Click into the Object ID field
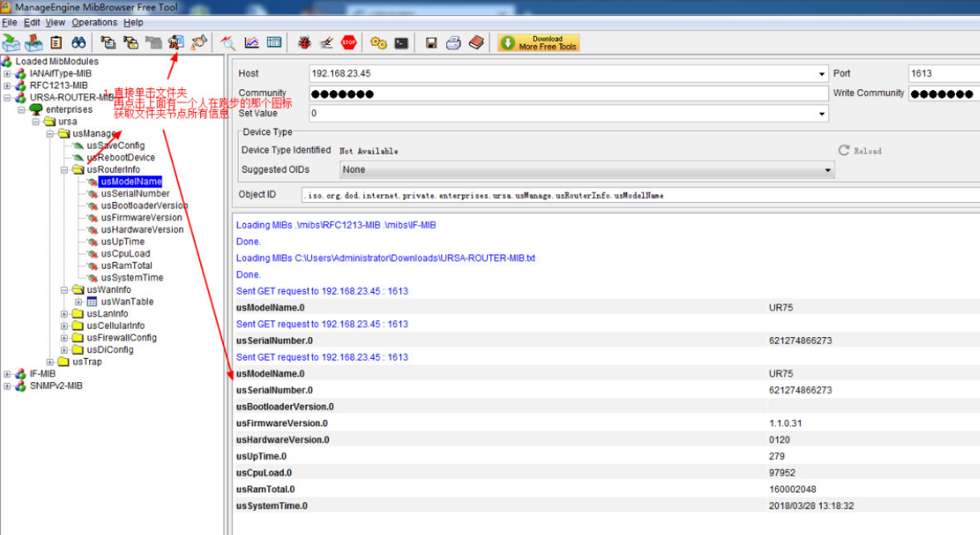The height and width of the screenshot is (535, 980). pyautogui.click(x=641, y=195)
